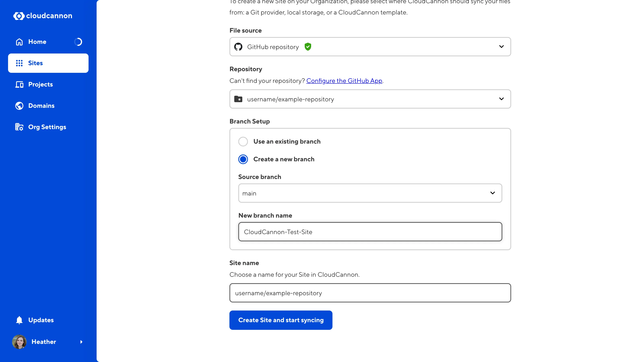The image size is (644, 362).
Task: Open the Repository dropdown
Action: point(502,99)
